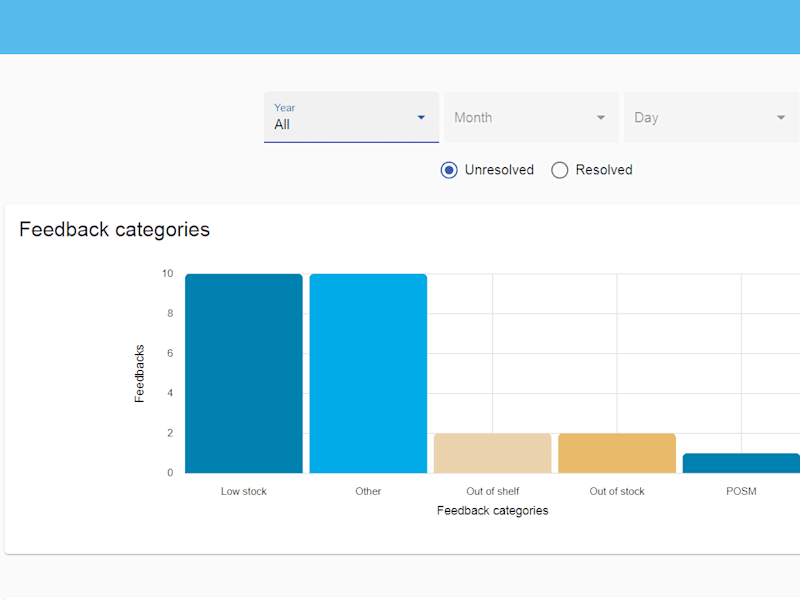The height and width of the screenshot is (600, 800).
Task: Select the Resolved radio button
Action: (x=560, y=170)
